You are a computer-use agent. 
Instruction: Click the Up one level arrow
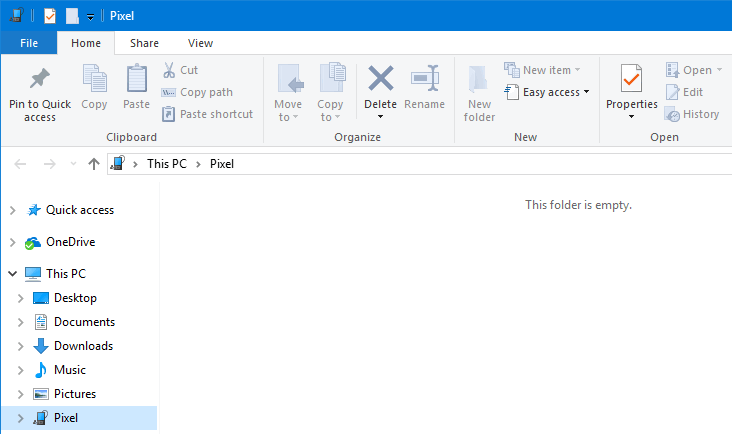(94, 164)
